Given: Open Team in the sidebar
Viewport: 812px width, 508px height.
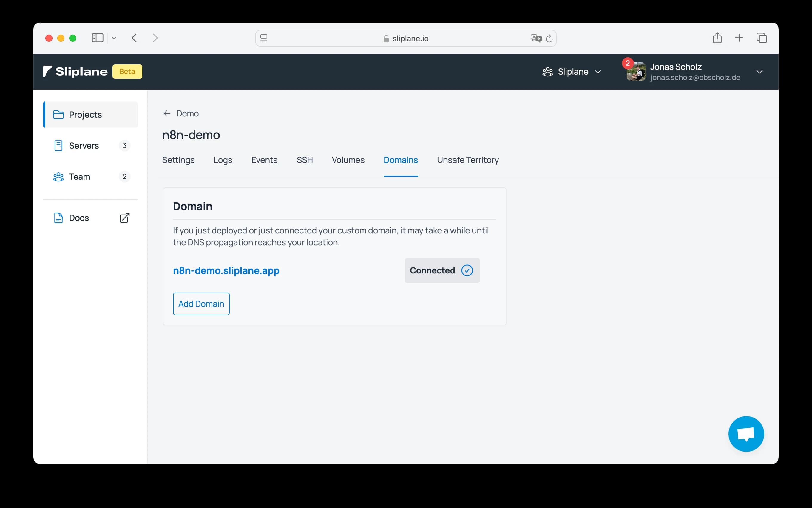Looking at the screenshot, I should click(x=90, y=176).
